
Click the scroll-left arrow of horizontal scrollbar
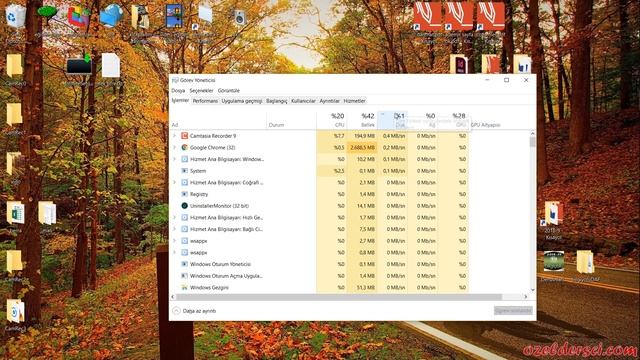pos(173,297)
